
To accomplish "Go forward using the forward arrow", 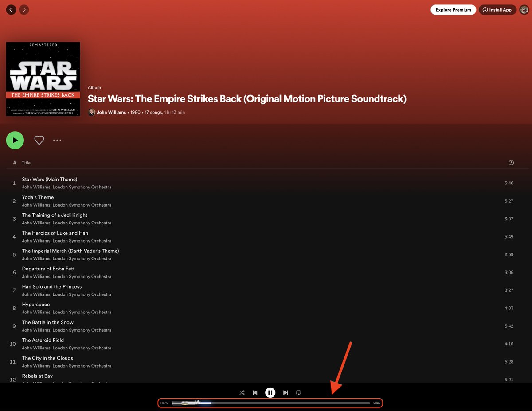I will (x=24, y=9).
